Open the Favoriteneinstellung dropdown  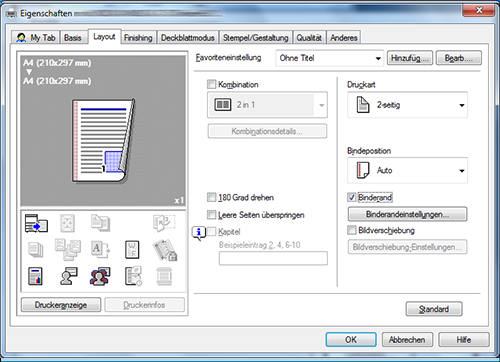click(329, 58)
